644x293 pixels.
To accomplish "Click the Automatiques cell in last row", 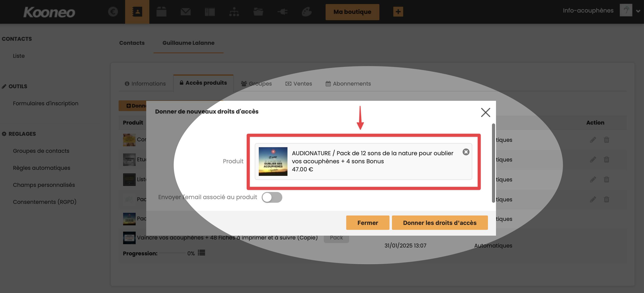I will click(x=493, y=246).
